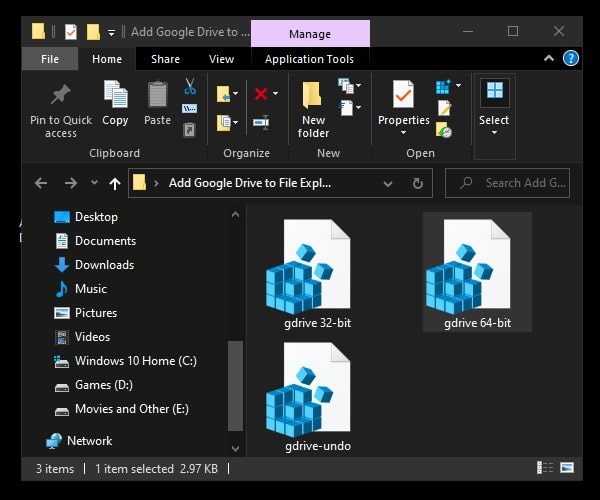
Task: Expand the Properties dropdown arrow
Action: (403, 133)
